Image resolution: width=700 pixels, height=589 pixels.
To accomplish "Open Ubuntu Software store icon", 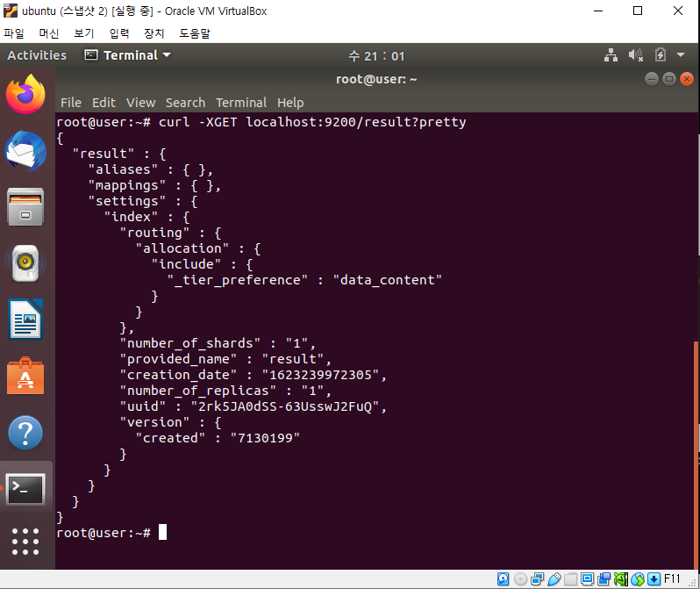I will pos(25,376).
